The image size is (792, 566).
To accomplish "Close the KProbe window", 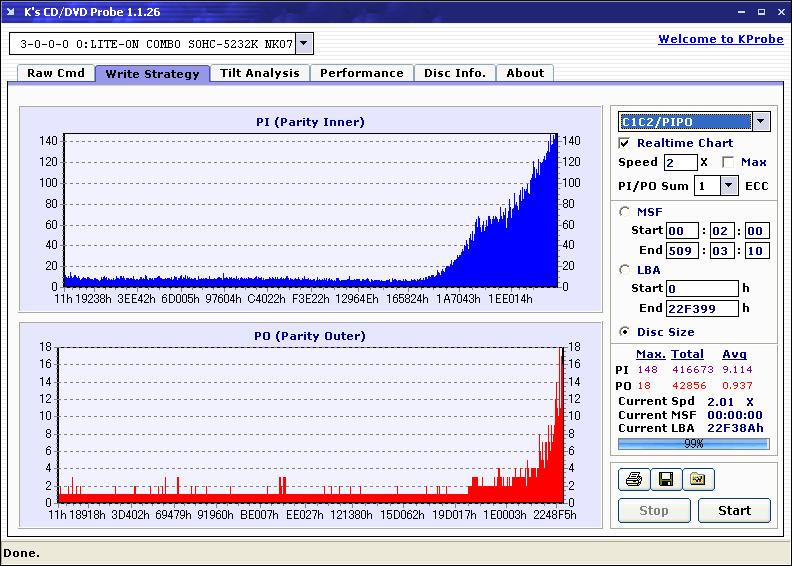I will (x=781, y=12).
